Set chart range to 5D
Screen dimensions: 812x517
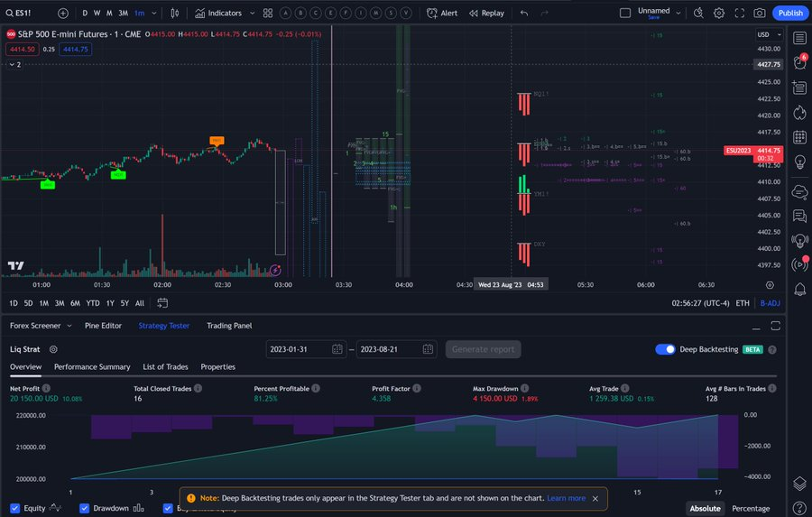tap(29, 303)
